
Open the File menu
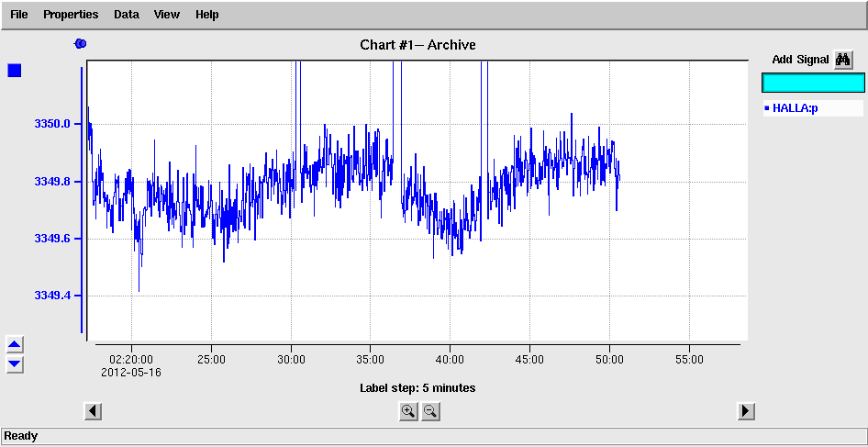19,15
